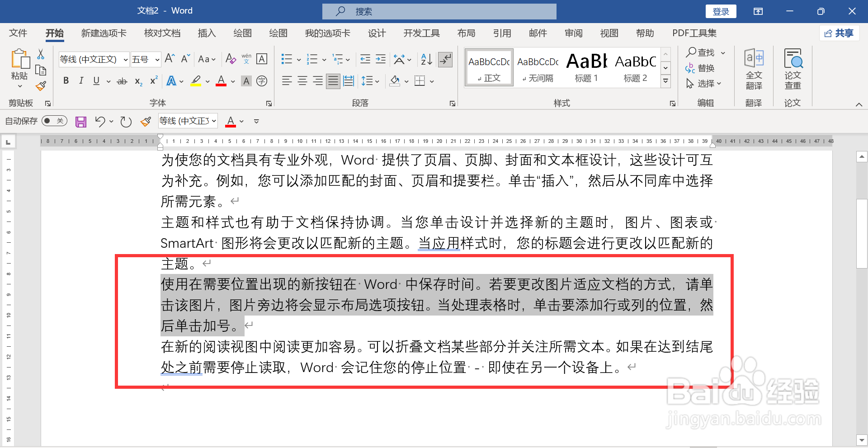The width and height of the screenshot is (868, 448).
Task: Apply font color from quick access toolbar
Action: (231, 121)
